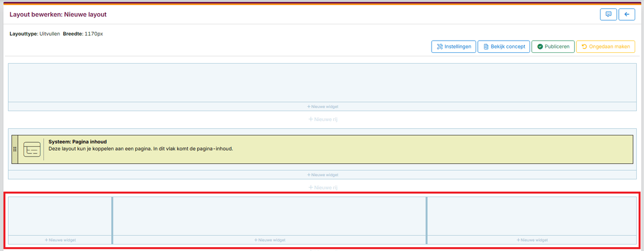Viewport: 644px width, 251px height.
Task: Add Nieuwe widget in bottom-middle column
Action: tap(270, 240)
